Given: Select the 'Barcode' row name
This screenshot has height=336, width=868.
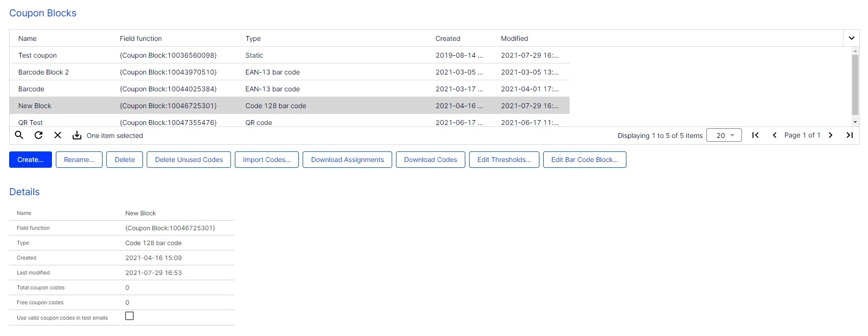Looking at the screenshot, I should [x=31, y=89].
